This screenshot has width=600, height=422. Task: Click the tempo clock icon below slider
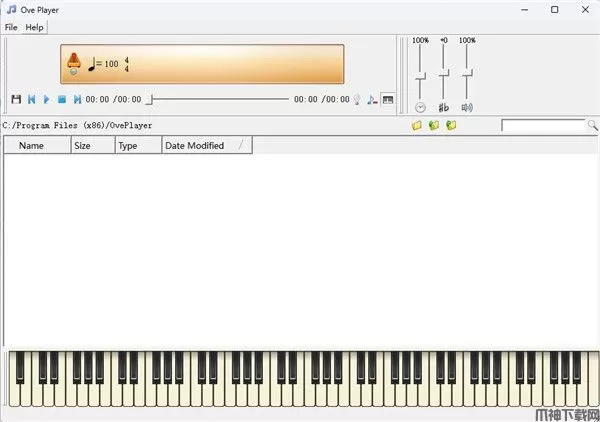tap(420, 108)
